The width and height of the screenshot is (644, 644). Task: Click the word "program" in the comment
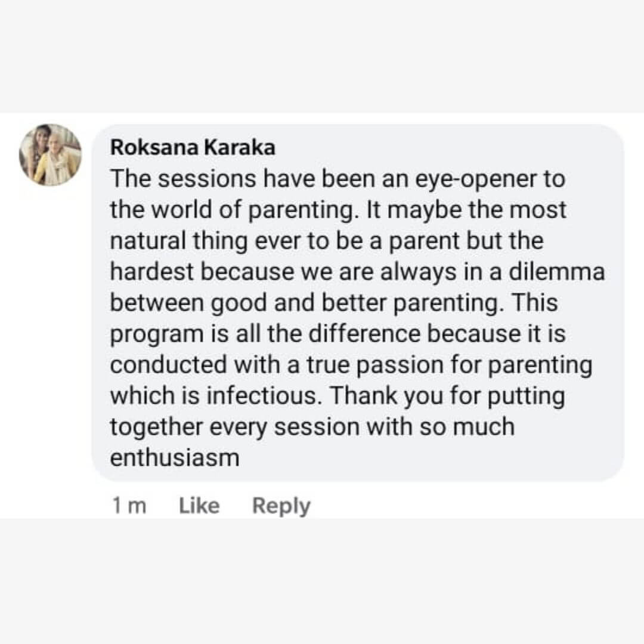pos(157,335)
